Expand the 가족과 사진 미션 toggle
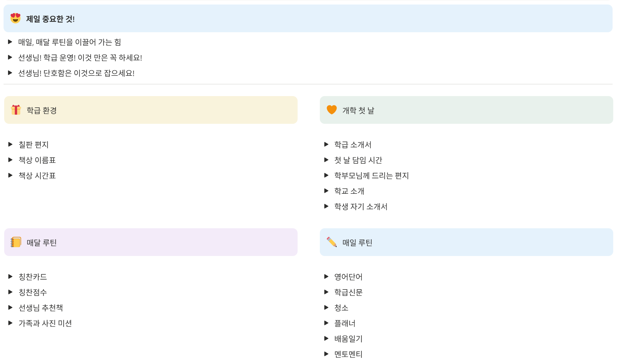The width and height of the screenshot is (620, 364). click(x=10, y=323)
